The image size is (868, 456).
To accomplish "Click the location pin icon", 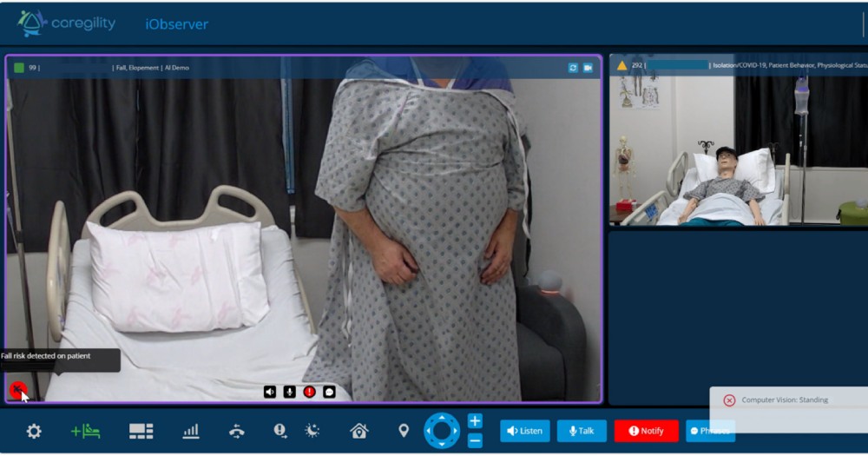I will [x=403, y=431].
